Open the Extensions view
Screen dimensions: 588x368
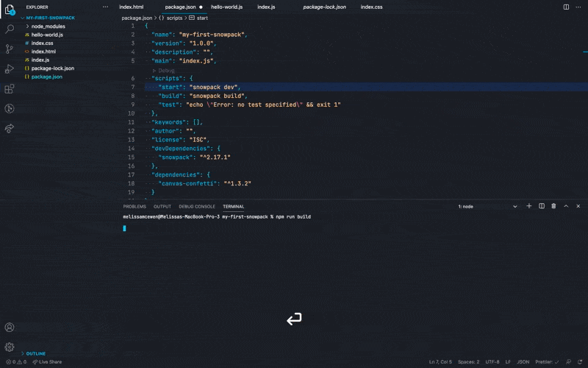[10, 88]
